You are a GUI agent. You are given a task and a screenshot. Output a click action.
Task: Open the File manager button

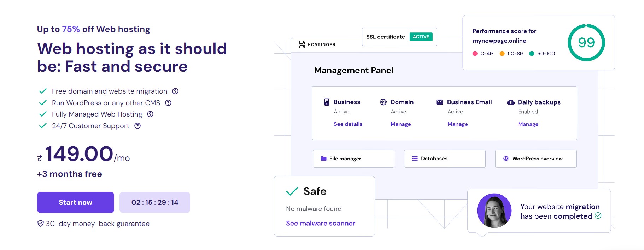tap(353, 159)
